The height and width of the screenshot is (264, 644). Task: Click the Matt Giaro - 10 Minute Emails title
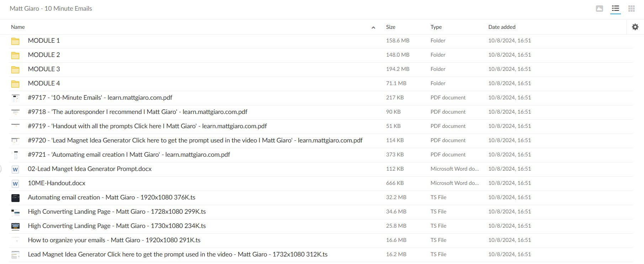click(x=51, y=9)
